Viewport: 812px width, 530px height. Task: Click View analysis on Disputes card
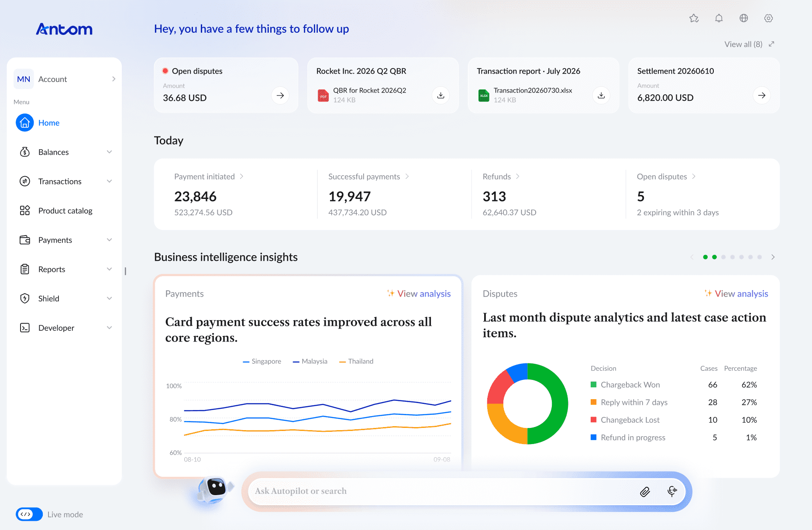tap(736, 294)
